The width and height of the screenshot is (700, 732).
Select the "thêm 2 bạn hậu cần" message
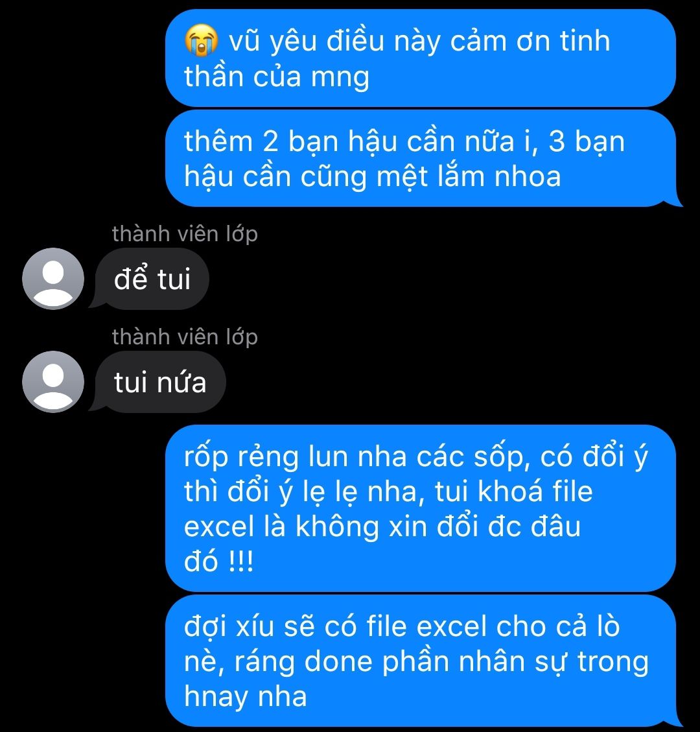[x=424, y=158]
